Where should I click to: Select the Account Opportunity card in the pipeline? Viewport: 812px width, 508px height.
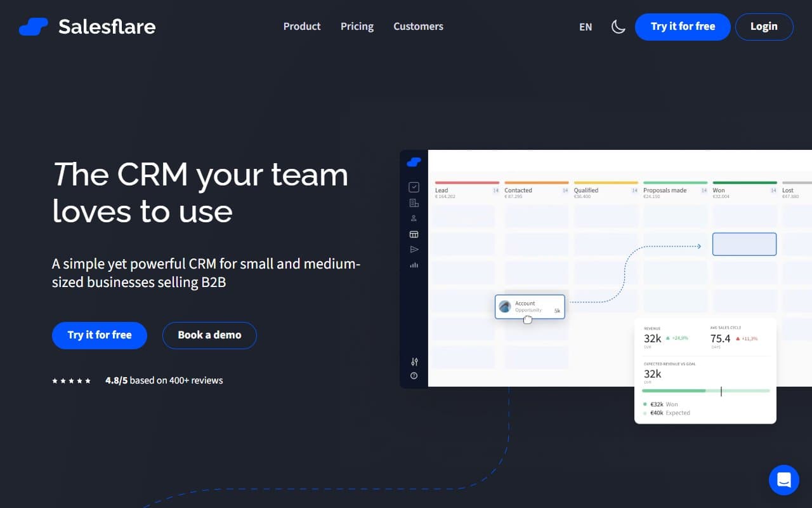pyautogui.click(x=530, y=306)
